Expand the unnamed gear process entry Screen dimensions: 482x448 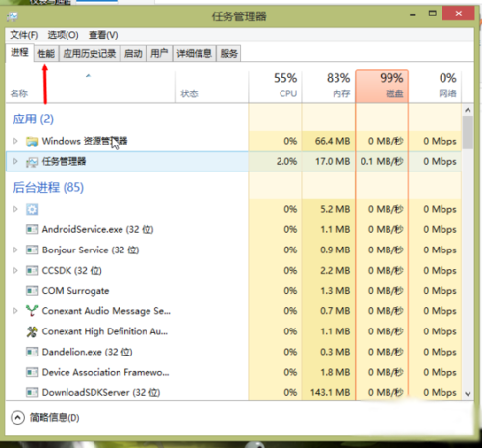tap(15, 209)
